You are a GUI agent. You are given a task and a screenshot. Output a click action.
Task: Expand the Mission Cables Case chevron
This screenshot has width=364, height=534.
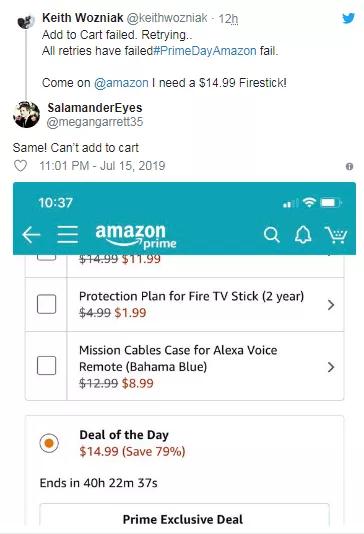331,367
